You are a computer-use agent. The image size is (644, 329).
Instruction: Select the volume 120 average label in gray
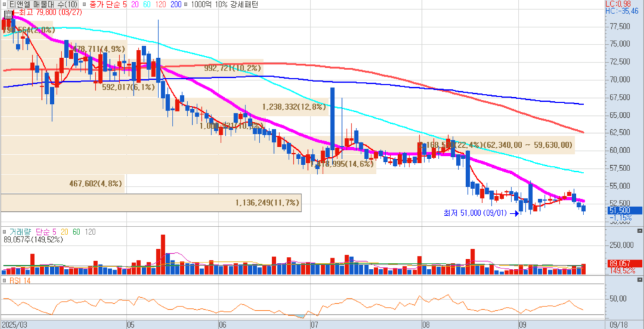click(x=90, y=232)
